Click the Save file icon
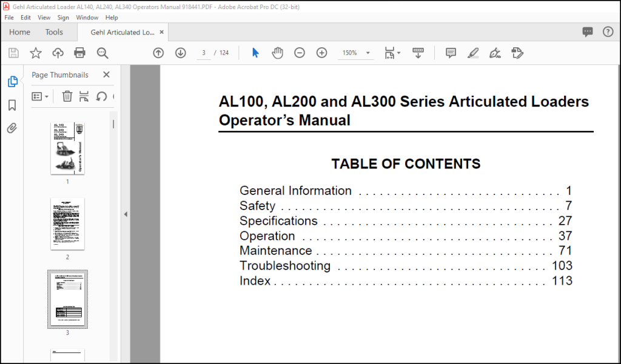This screenshot has width=621, height=364. pyautogui.click(x=13, y=53)
